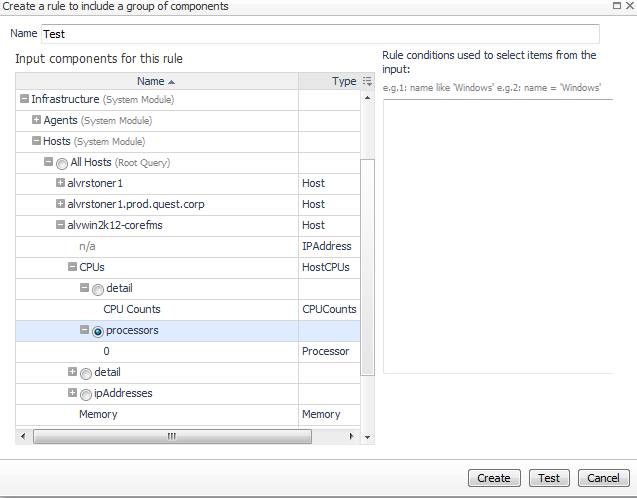Select the All Hosts radio button
The height and width of the screenshot is (498, 637).
coord(62,164)
